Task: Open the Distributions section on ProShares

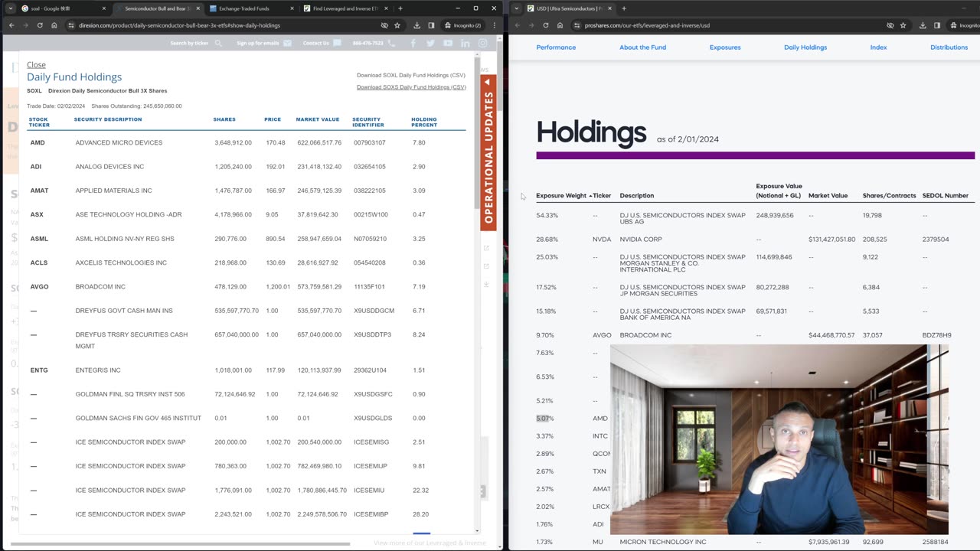Action: pos(949,47)
